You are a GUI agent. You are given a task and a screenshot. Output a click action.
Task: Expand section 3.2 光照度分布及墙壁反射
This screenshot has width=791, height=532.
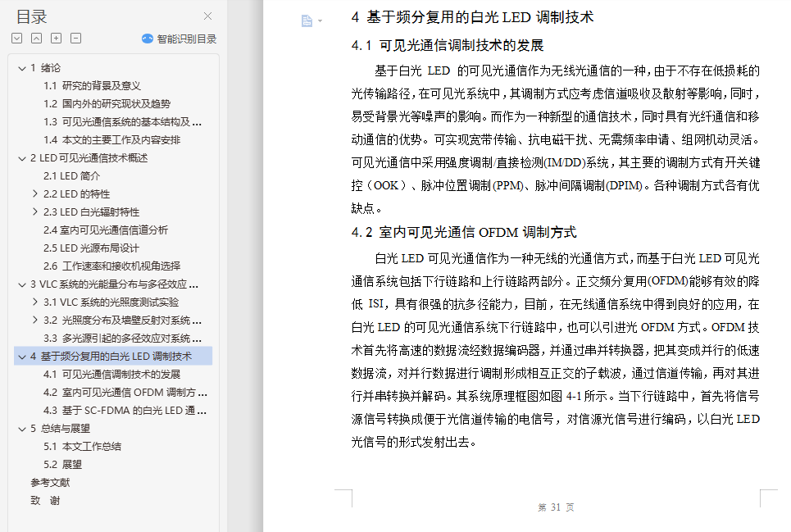[34, 320]
